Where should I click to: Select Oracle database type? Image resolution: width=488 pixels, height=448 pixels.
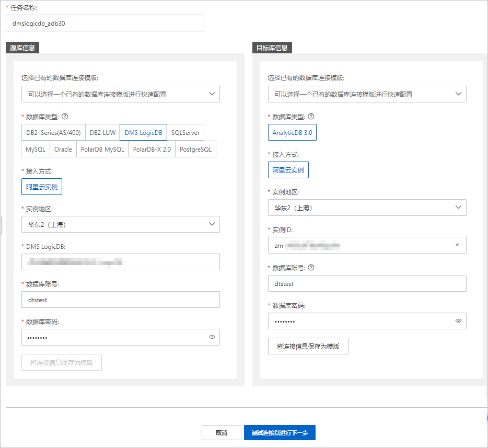pyautogui.click(x=63, y=150)
